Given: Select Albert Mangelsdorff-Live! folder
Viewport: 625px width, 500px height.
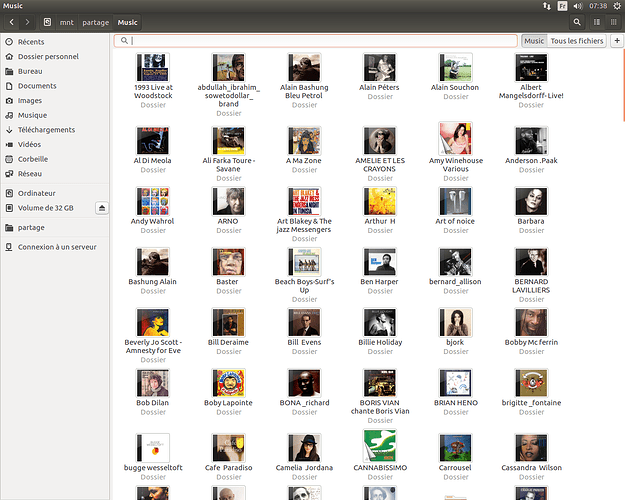Looking at the screenshot, I should tap(531, 81).
